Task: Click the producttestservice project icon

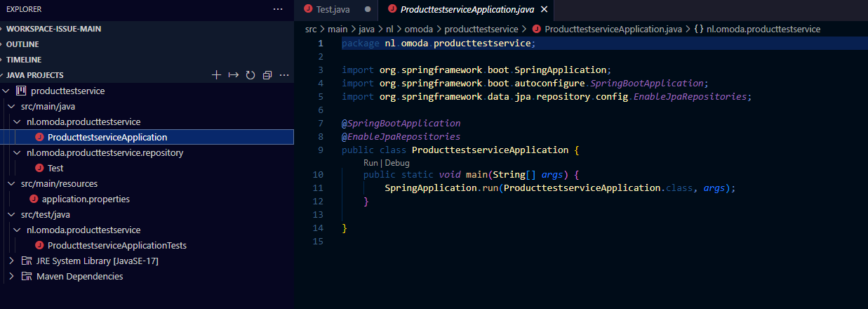Action: point(21,91)
